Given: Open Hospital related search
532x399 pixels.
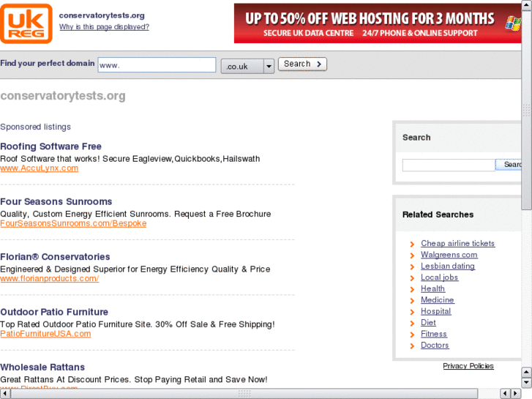Looking at the screenshot, I should click(x=435, y=311).
